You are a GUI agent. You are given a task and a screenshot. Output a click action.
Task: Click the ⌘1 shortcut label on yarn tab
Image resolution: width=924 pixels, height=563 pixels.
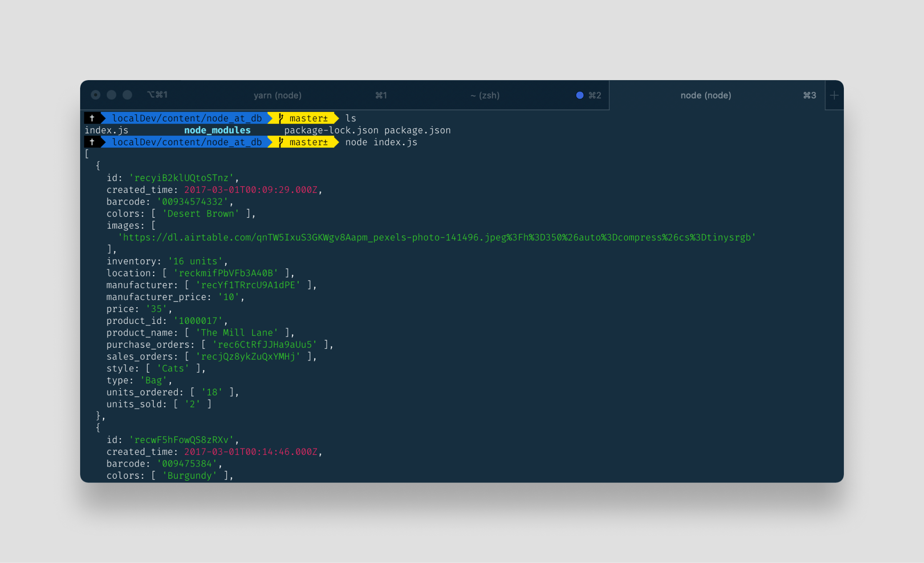pos(381,95)
